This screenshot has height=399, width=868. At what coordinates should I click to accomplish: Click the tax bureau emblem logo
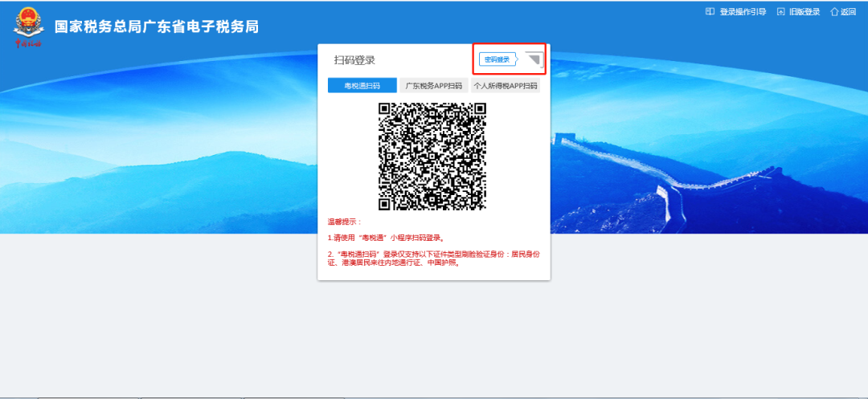[x=27, y=26]
